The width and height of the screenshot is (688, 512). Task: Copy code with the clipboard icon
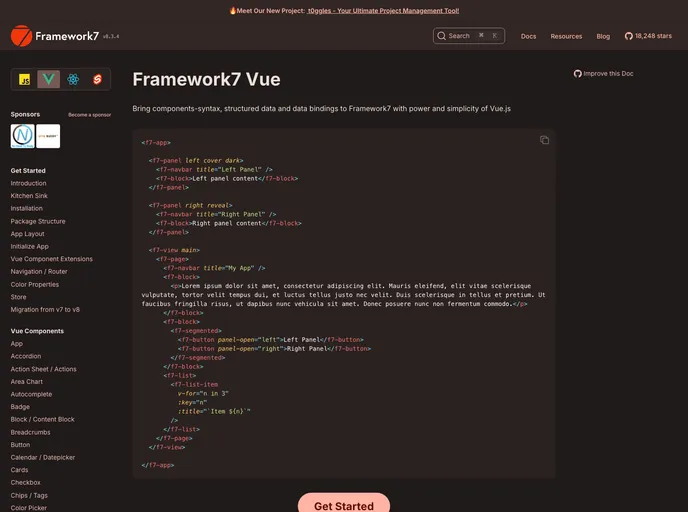coord(545,140)
